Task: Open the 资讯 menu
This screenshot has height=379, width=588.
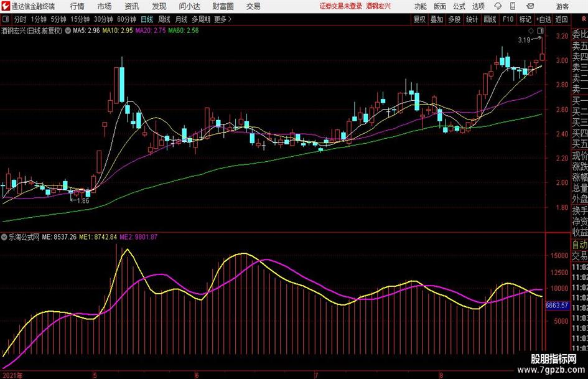Action: 132,6
